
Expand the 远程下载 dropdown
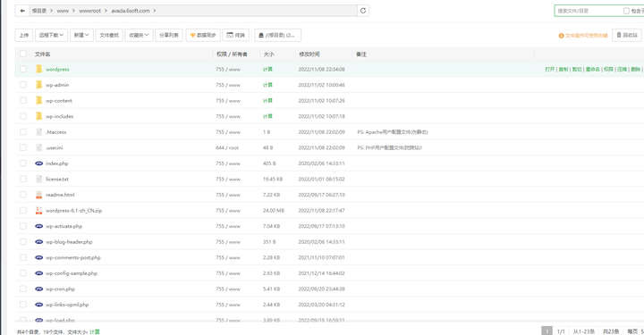[x=51, y=35]
